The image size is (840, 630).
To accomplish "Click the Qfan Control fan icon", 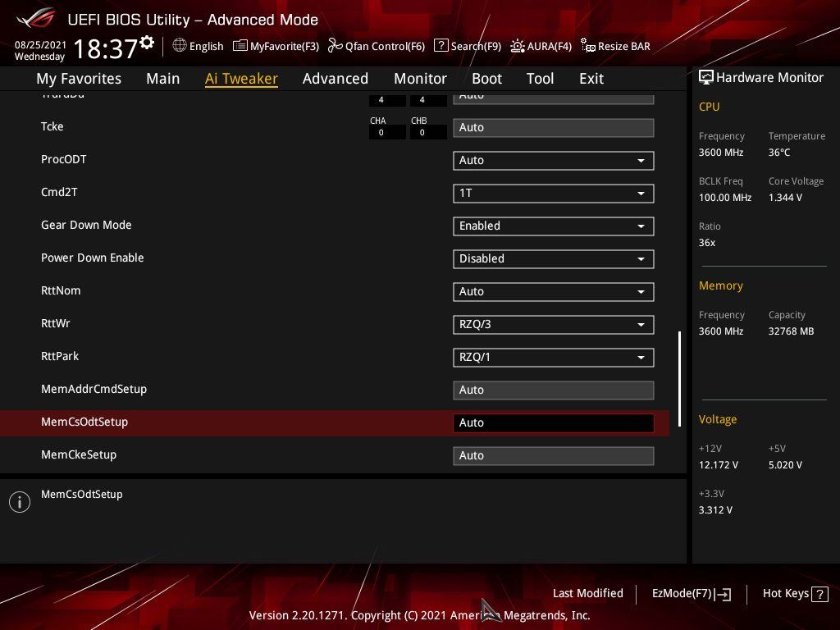I will [336, 46].
